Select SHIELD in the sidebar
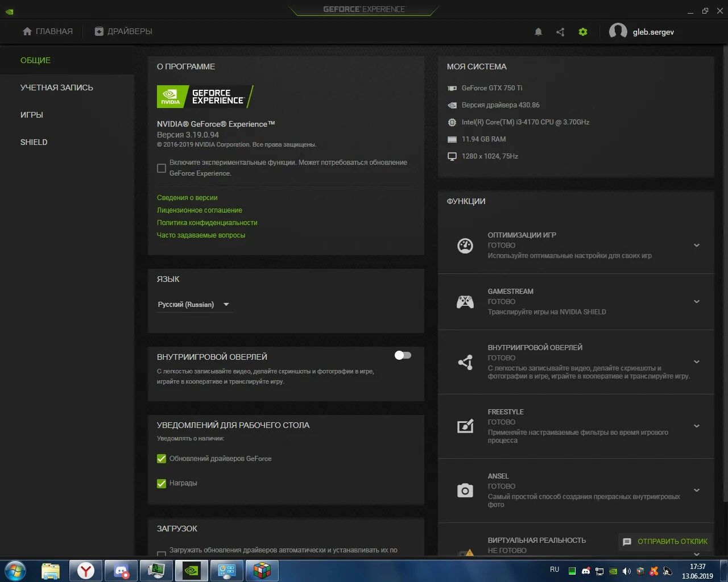 point(34,142)
